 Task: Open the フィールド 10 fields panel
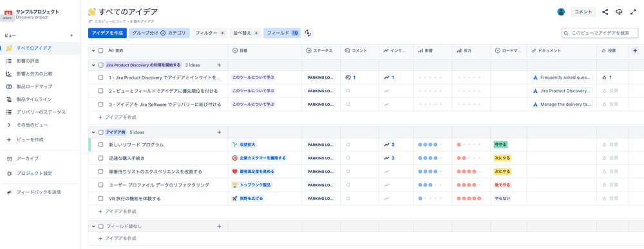point(282,33)
